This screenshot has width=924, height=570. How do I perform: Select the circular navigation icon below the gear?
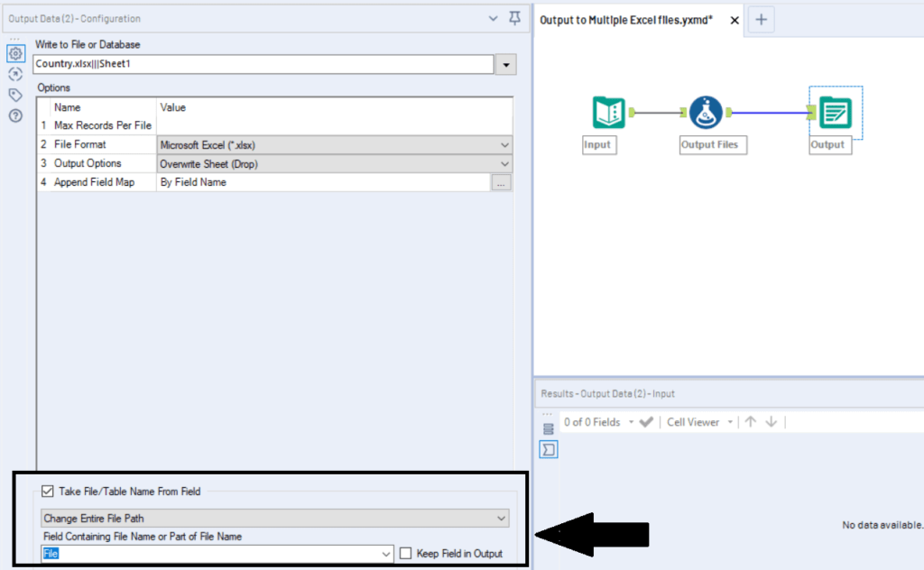(x=14, y=74)
